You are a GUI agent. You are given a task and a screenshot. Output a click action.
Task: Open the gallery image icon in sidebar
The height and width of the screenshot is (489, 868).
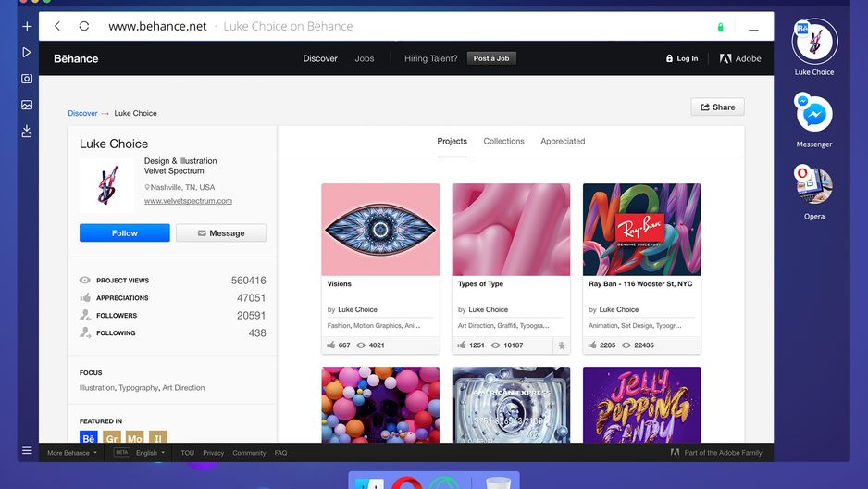27,105
